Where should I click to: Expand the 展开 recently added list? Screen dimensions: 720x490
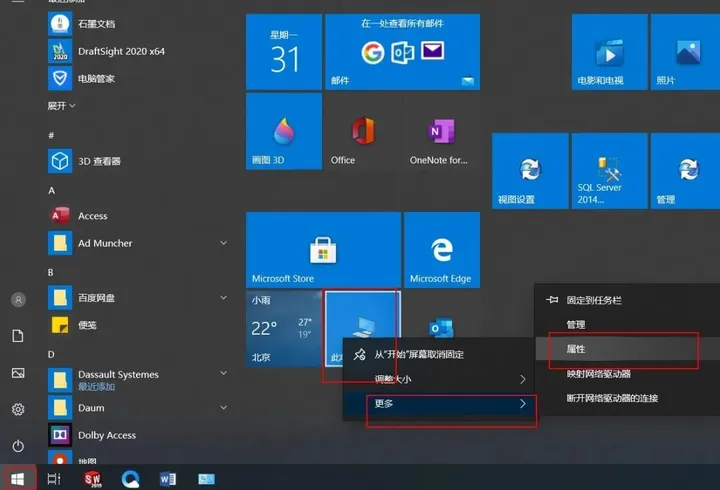62,105
